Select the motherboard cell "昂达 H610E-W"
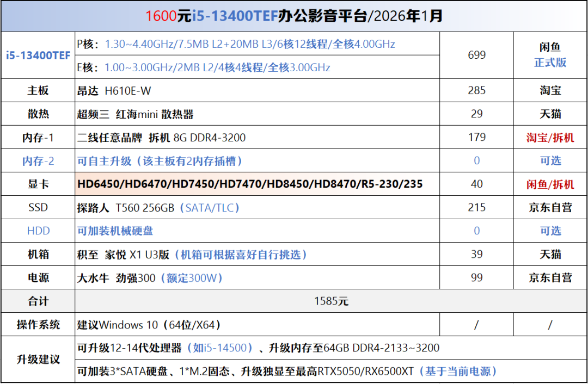This screenshot has height=384, width=588. 114,91
